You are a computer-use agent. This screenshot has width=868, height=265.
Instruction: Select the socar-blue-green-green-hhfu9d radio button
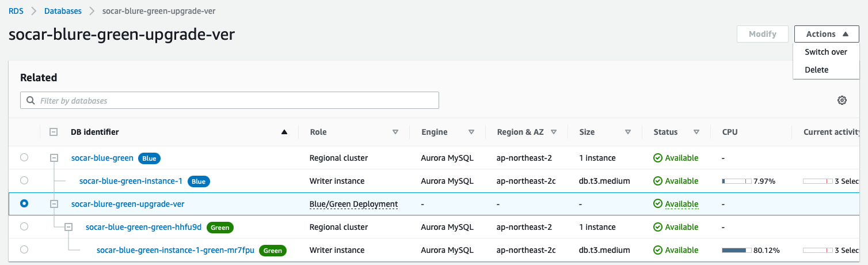[x=24, y=226]
